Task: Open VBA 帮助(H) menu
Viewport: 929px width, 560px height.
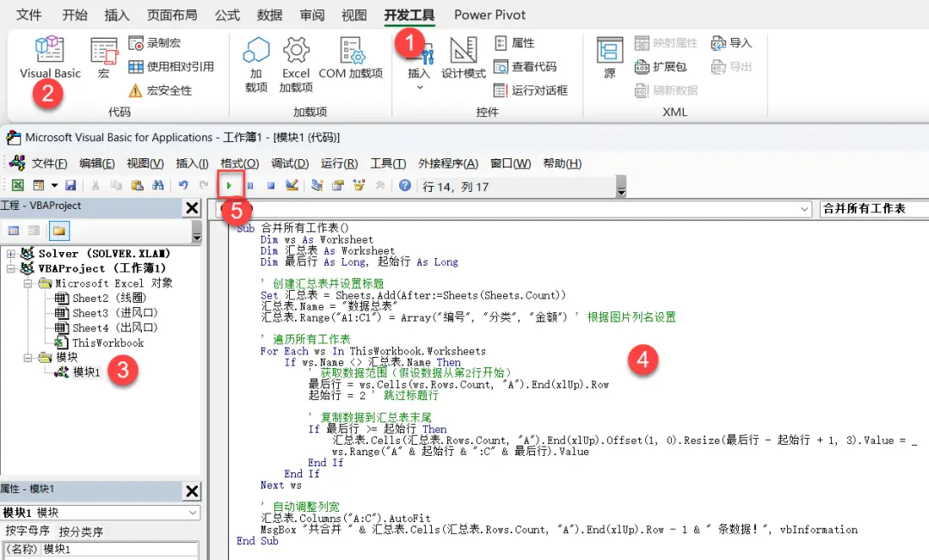Action: point(563,163)
